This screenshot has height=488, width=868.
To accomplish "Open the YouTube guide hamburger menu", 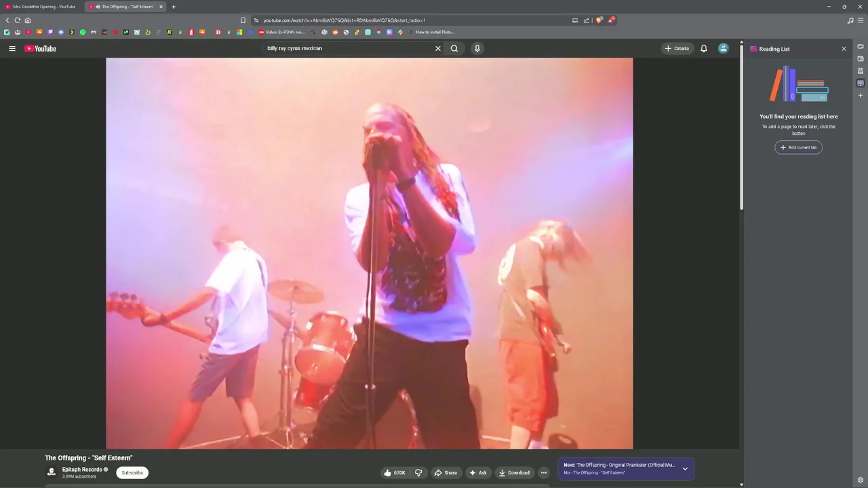I will click(x=12, y=49).
